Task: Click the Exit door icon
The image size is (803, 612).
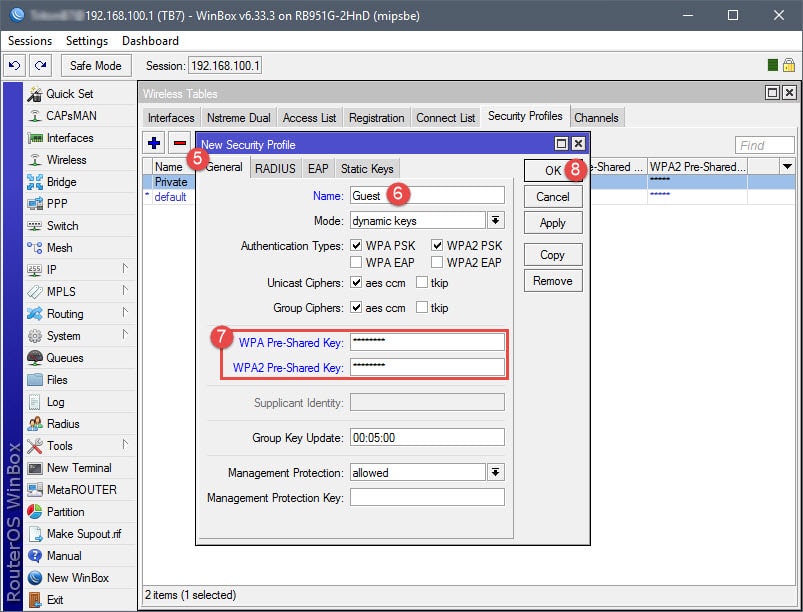Action: click(35, 600)
